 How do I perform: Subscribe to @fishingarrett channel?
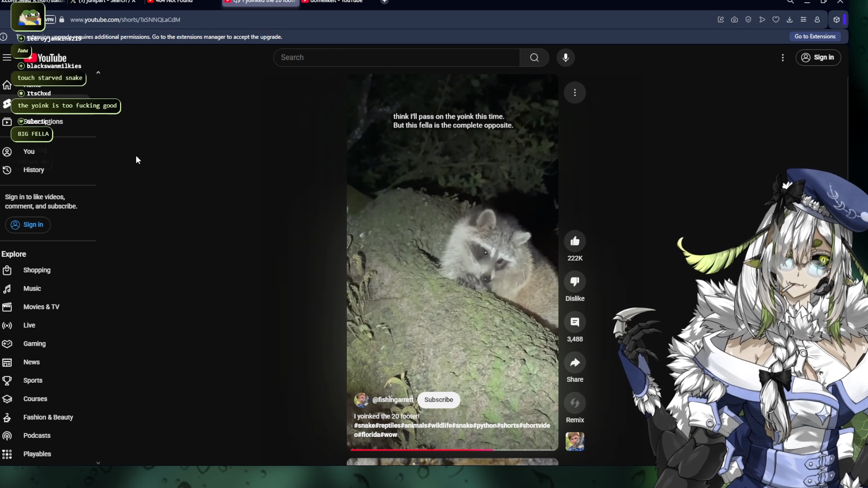(438, 400)
